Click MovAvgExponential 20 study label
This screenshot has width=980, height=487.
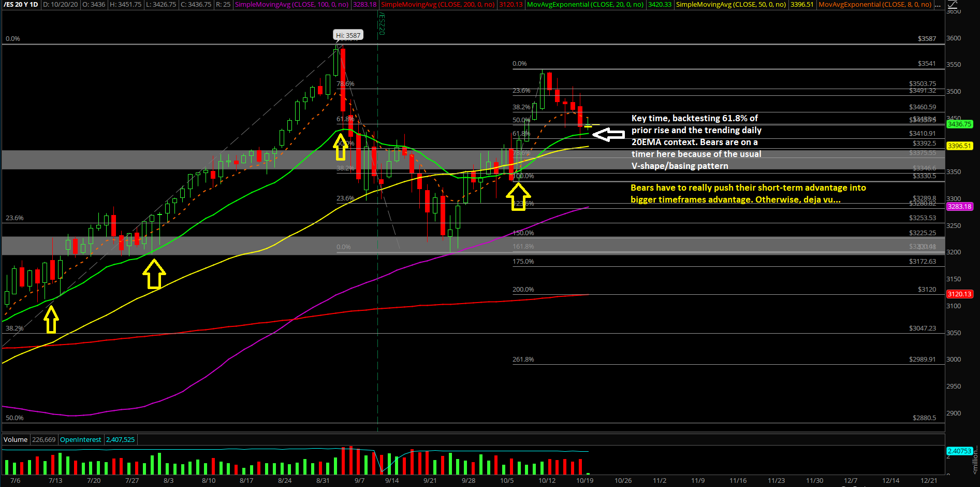pyautogui.click(x=585, y=5)
